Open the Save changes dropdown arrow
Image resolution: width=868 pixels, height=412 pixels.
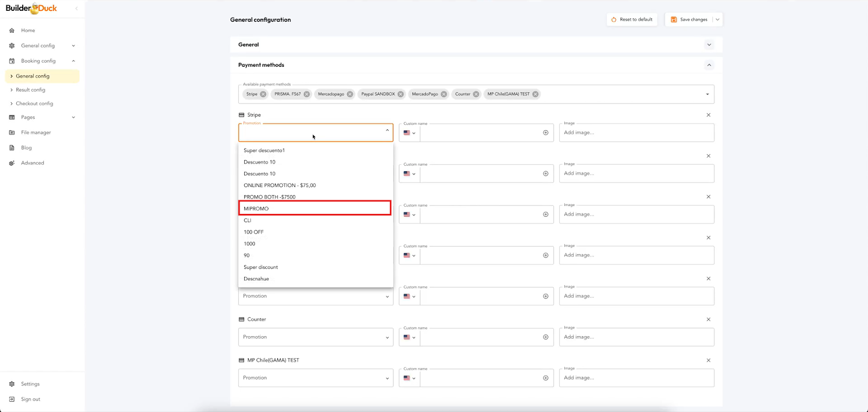tap(717, 20)
